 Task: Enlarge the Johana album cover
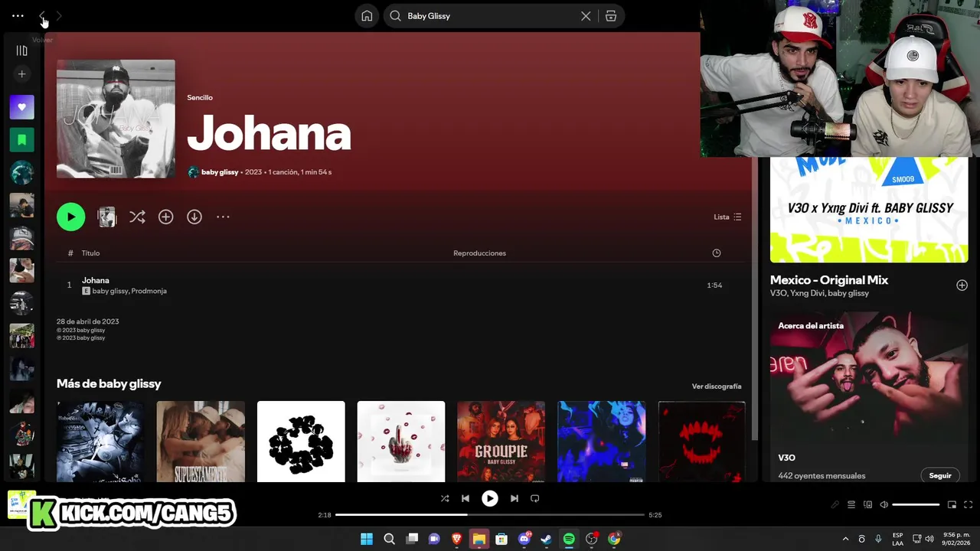click(116, 119)
